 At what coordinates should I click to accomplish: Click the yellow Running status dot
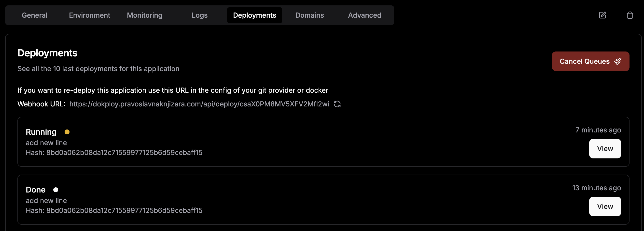(67, 132)
